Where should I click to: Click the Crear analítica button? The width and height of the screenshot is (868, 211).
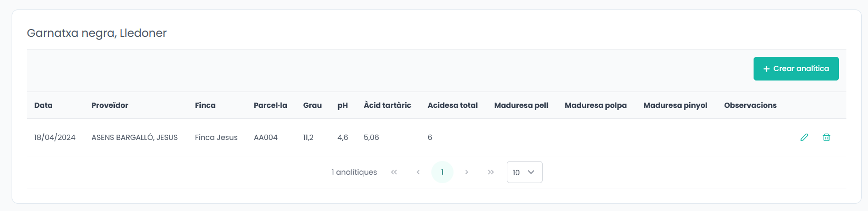pos(796,69)
